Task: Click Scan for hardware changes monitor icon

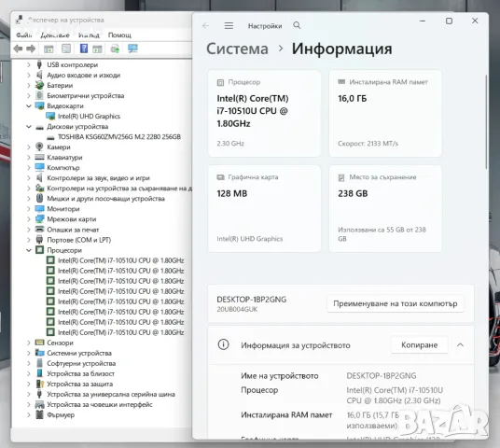Action: coord(132,49)
